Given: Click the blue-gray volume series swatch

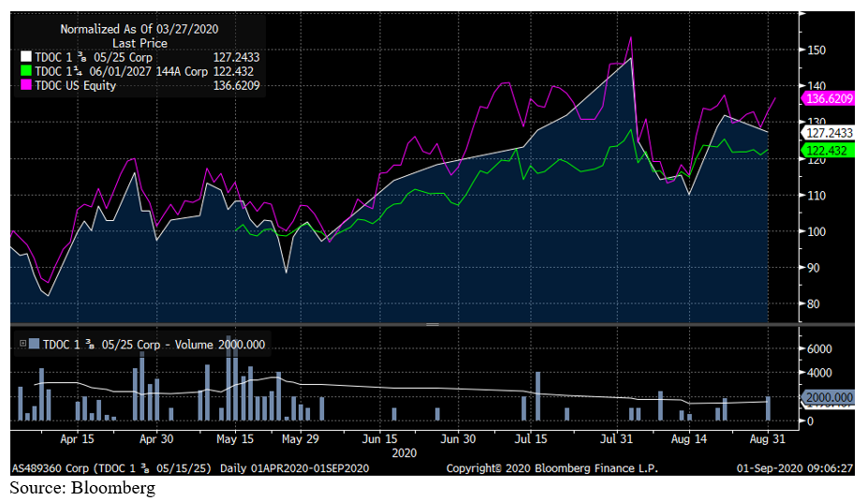Looking at the screenshot, I should click(34, 344).
